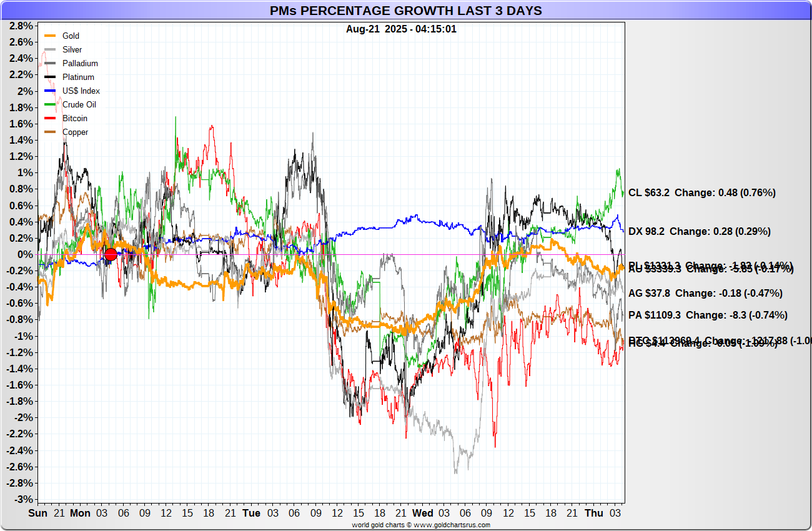Click the green Crude Oil legend swatch

[51, 105]
